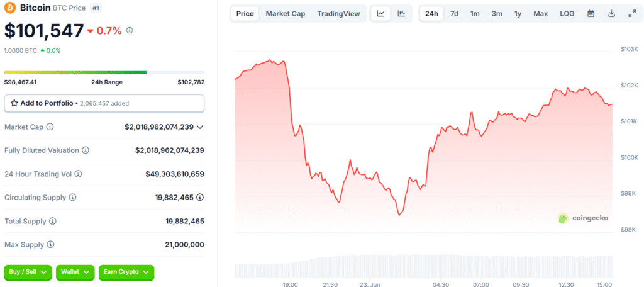Image resolution: width=644 pixels, height=287 pixels.
Task: Click the $100K axis label
Action: (x=629, y=157)
